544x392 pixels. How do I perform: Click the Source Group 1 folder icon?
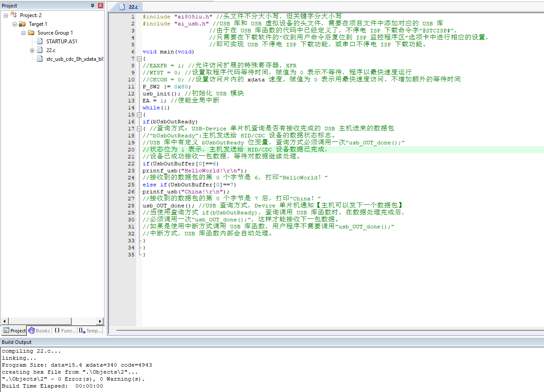click(31, 33)
